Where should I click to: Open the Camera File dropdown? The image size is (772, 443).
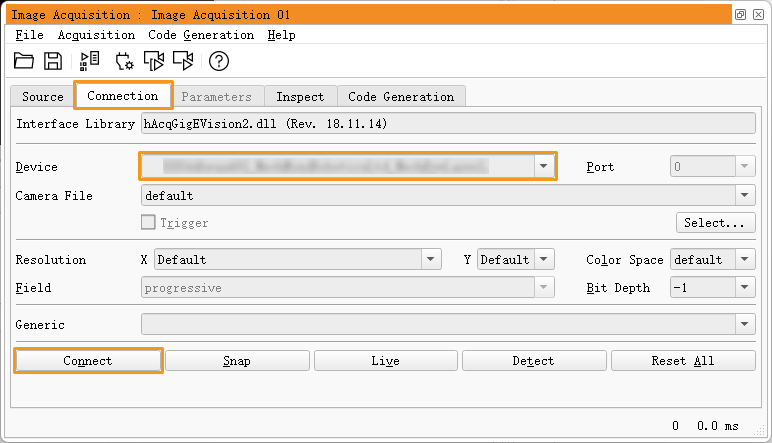745,196
